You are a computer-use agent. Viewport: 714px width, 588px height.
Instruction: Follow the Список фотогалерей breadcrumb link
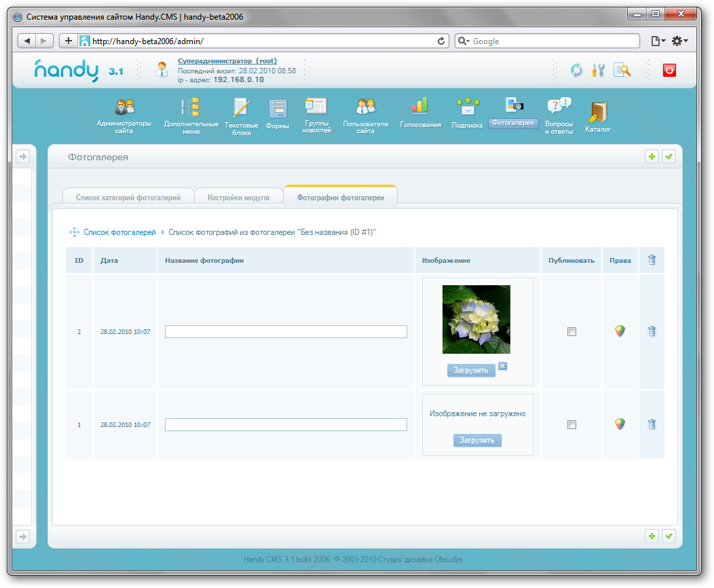click(x=119, y=232)
